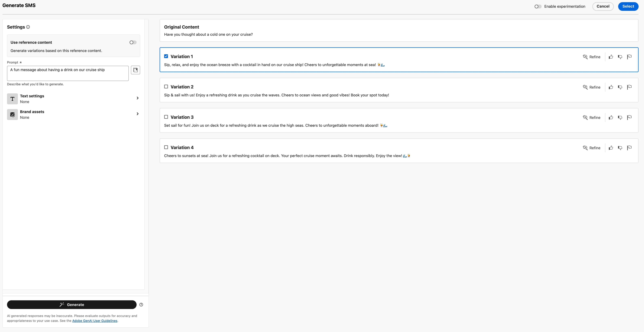Refine Variation 3
This screenshot has height=332, width=644.
pyautogui.click(x=592, y=117)
